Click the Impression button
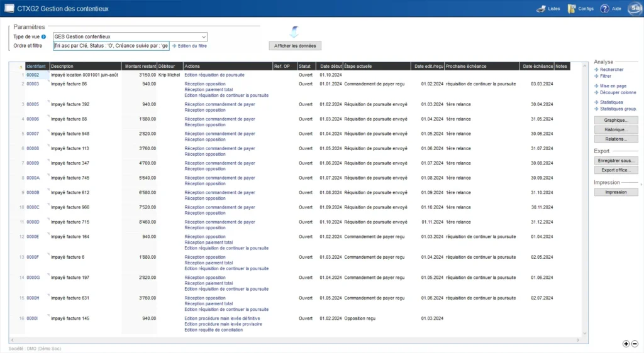Viewport: 644px width, 353px height. [x=616, y=192]
